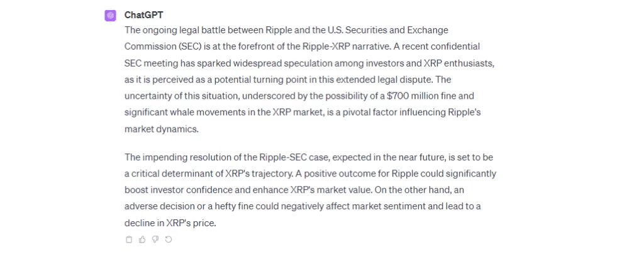Copy the response with the clipboard icon
644x257 pixels.
[129, 239]
